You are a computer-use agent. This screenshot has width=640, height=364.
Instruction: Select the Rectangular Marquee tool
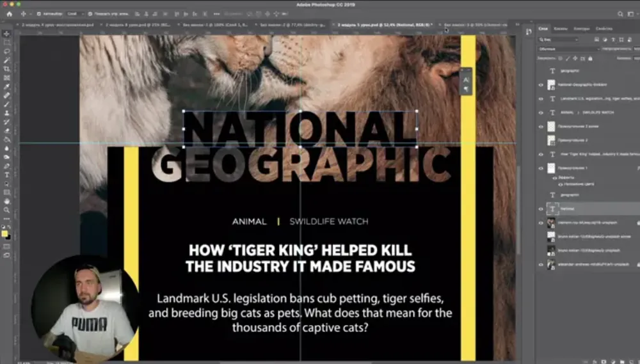pos(6,42)
